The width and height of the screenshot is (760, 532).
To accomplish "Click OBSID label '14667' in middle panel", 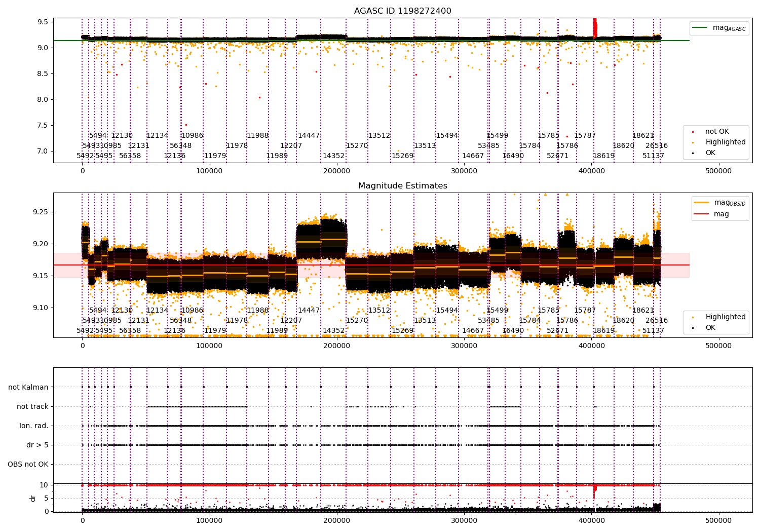I will tap(473, 331).
